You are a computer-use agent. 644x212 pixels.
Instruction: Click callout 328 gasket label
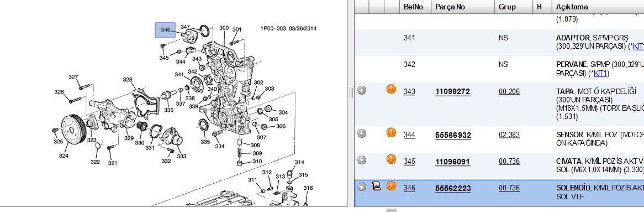pos(128,80)
